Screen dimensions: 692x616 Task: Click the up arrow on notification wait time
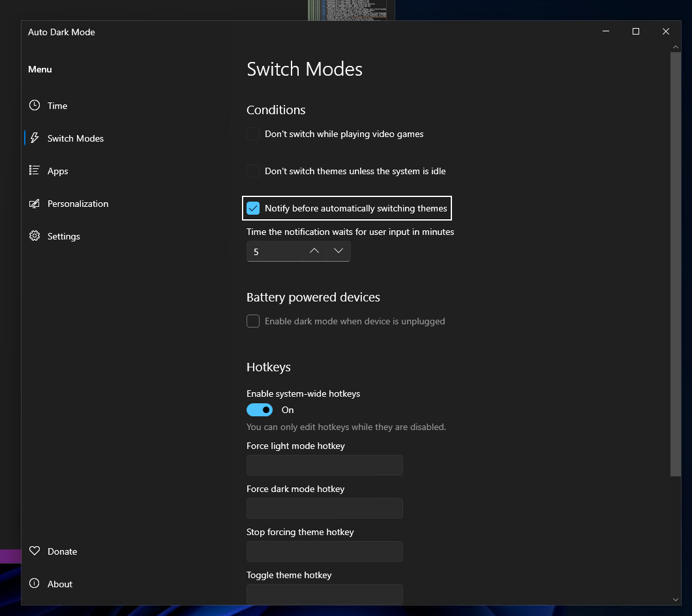(x=314, y=251)
